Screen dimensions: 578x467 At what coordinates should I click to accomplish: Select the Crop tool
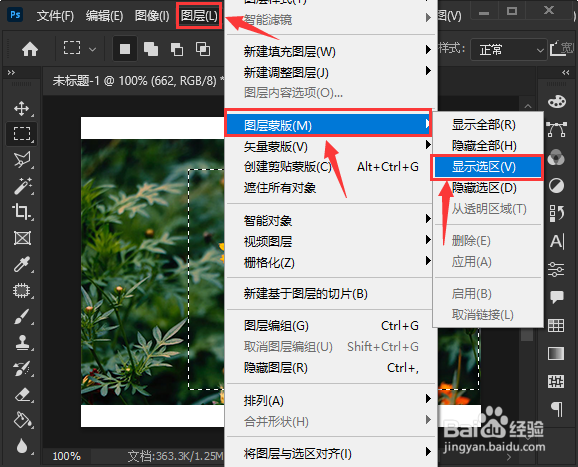pyautogui.click(x=21, y=212)
